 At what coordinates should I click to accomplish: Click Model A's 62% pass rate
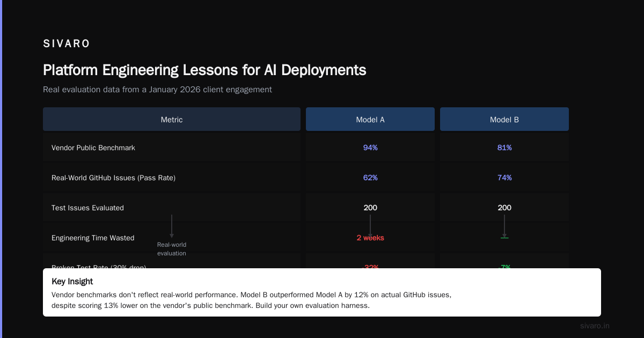point(370,178)
